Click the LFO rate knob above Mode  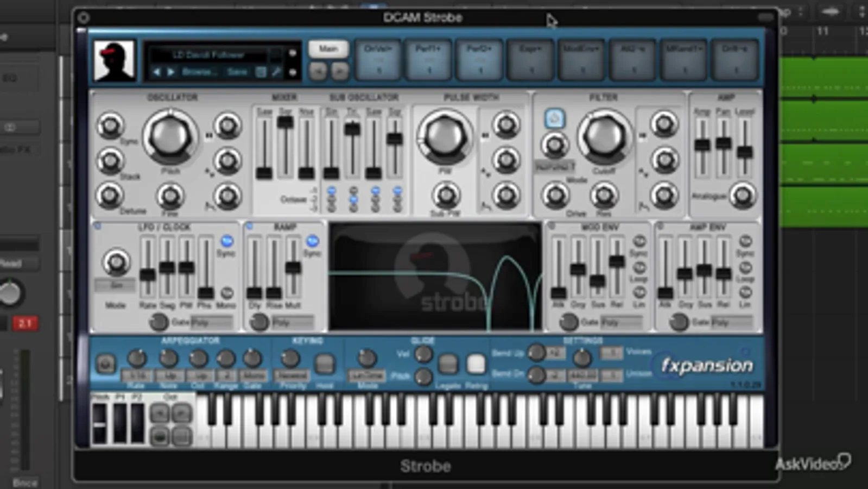(116, 262)
